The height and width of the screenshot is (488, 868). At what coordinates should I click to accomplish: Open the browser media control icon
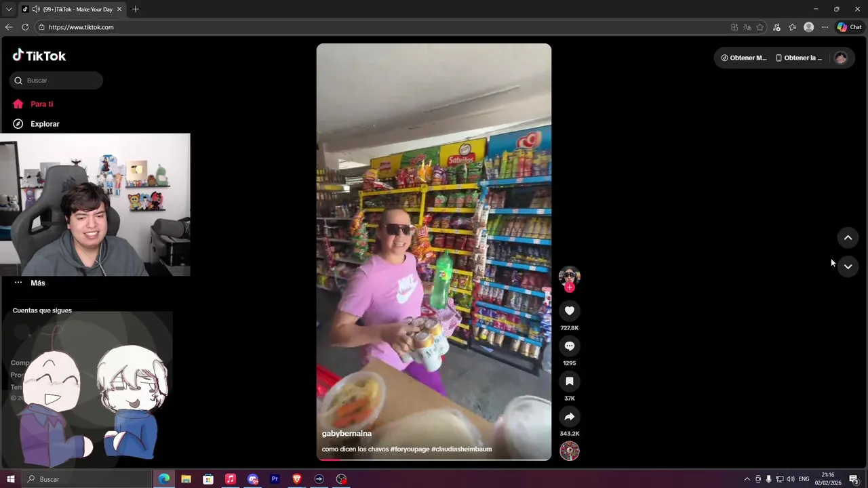click(x=777, y=27)
